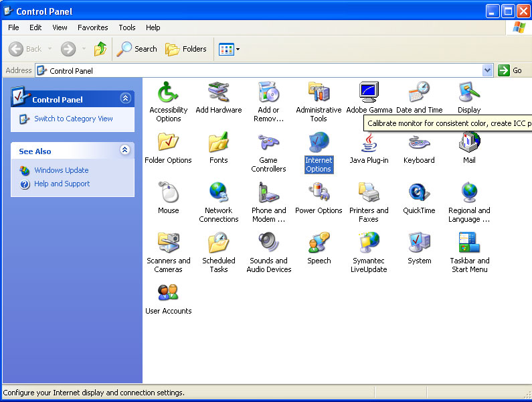Select the Folder Options icon
Image resolution: width=532 pixels, height=402 pixels.
(x=168, y=148)
